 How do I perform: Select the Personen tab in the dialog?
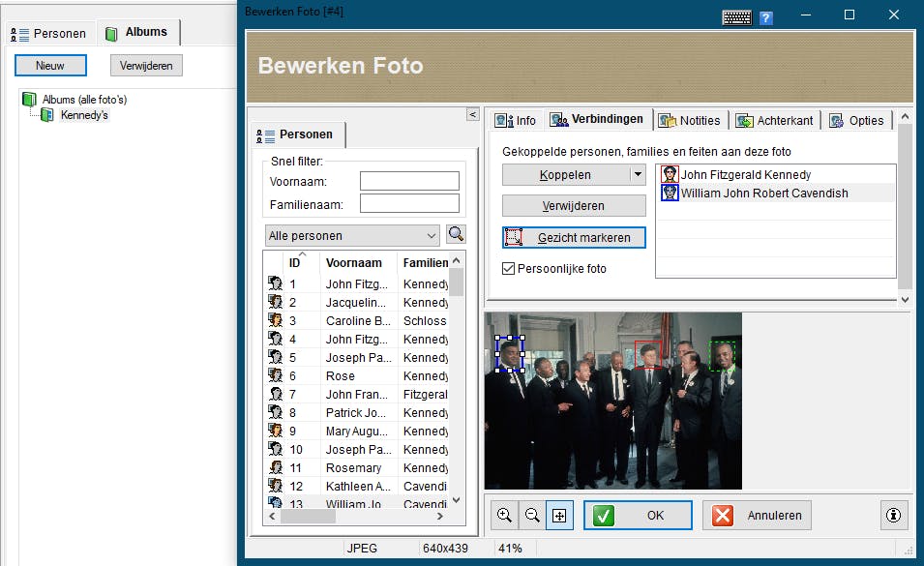tap(297, 134)
